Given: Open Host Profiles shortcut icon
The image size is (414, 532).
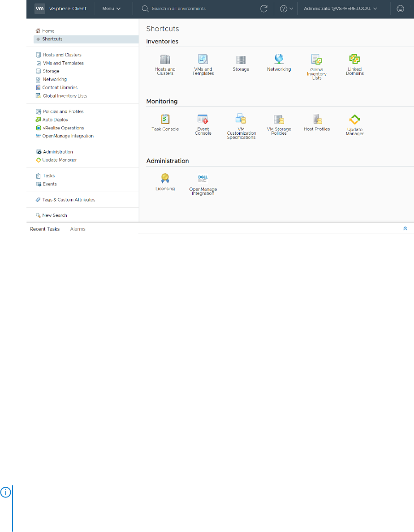Looking at the screenshot, I should coord(317,119).
